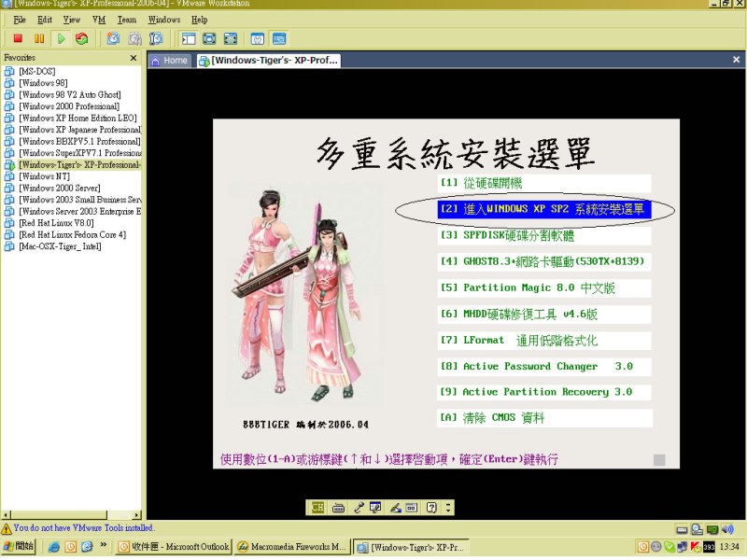The height and width of the screenshot is (560, 747).
Task: Click the Quick Switch mode icon
Action: (x=230, y=38)
